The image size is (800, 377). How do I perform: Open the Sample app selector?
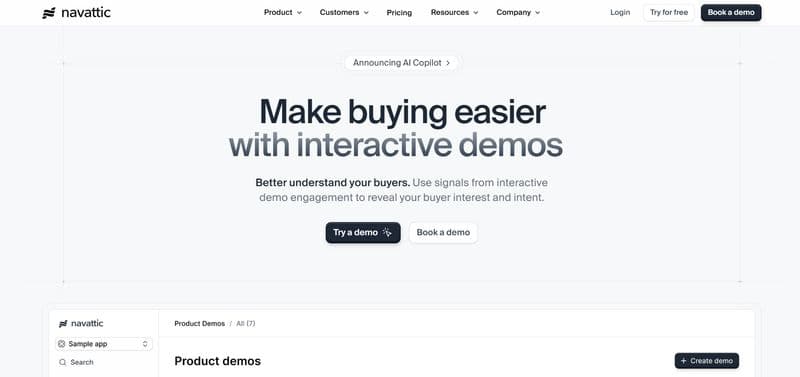pyautogui.click(x=104, y=344)
